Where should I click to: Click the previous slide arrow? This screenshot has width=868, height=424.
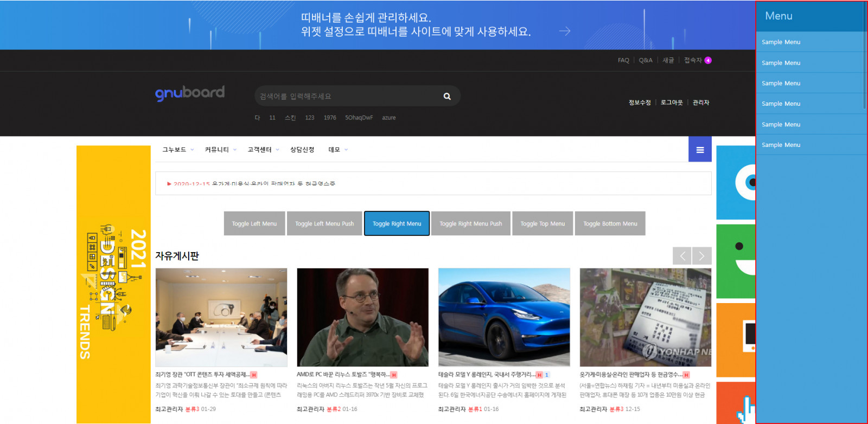pyautogui.click(x=682, y=256)
